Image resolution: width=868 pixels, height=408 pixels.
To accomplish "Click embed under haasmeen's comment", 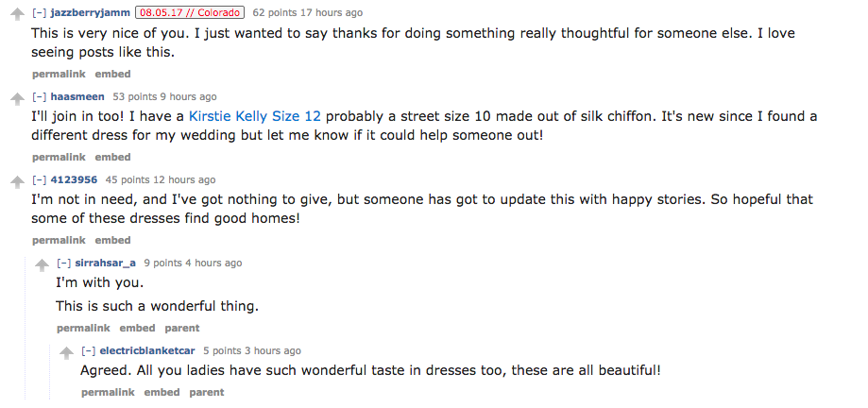I will 113,157.
